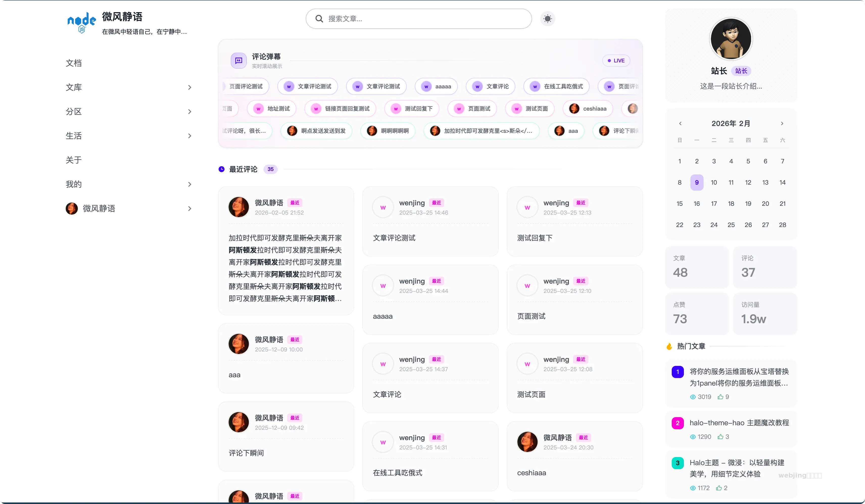The width and height of the screenshot is (865, 504).
Task: Click the comment danmaku panel icon
Action: click(238, 60)
